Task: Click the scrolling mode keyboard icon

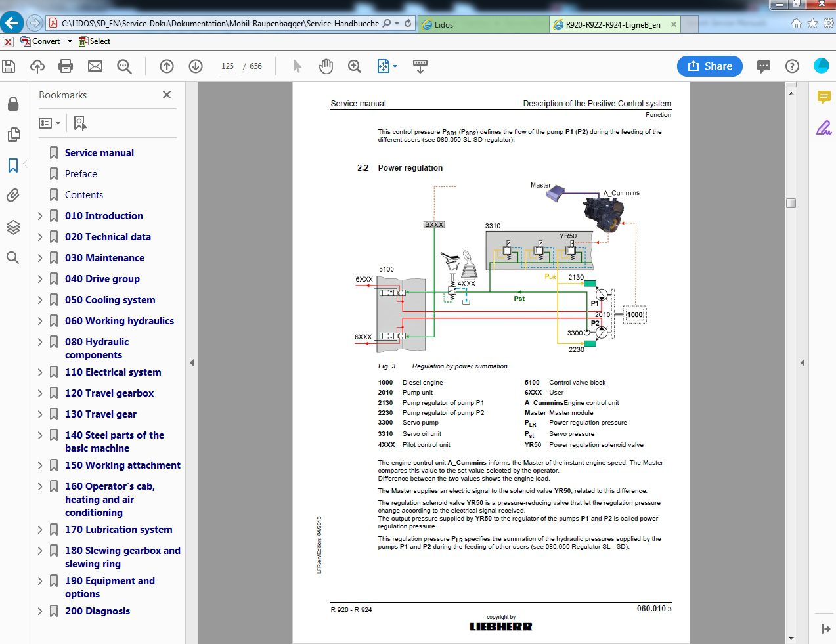Action: (x=420, y=66)
